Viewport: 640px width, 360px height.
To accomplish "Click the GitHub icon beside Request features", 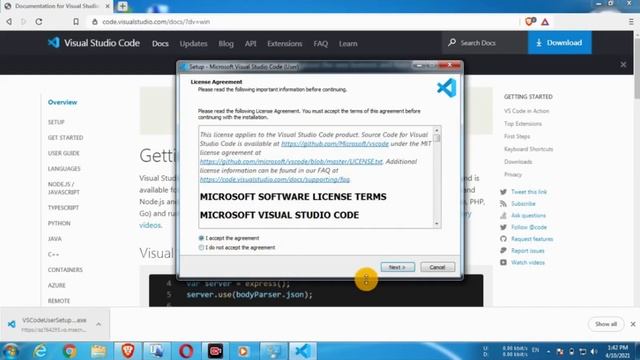I will point(503,239).
